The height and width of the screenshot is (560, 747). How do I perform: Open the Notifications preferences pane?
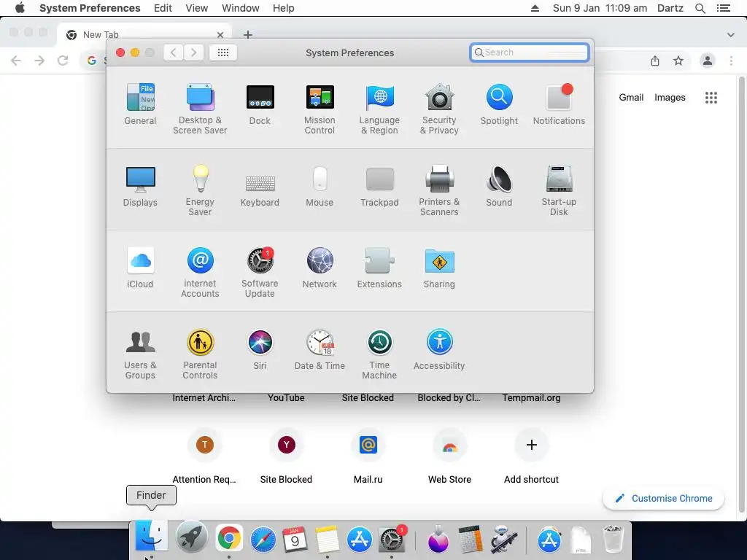click(x=559, y=104)
